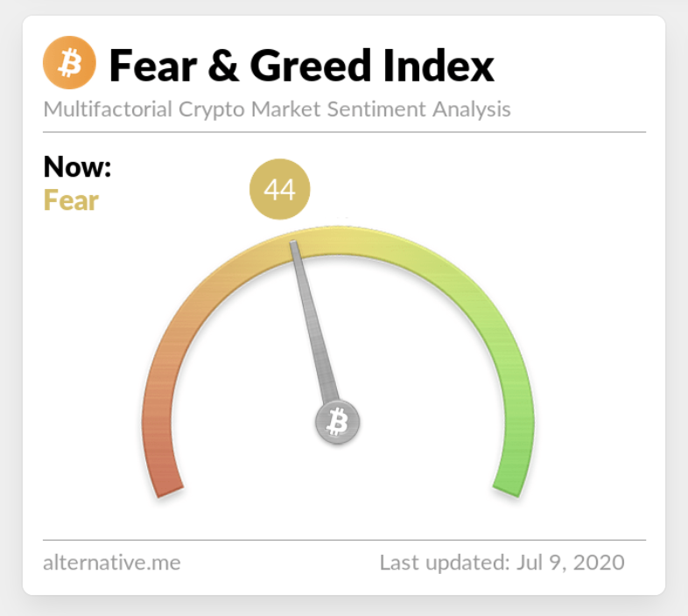This screenshot has width=688, height=616.
Task: Click the Now: label
Action: tap(77, 167)
